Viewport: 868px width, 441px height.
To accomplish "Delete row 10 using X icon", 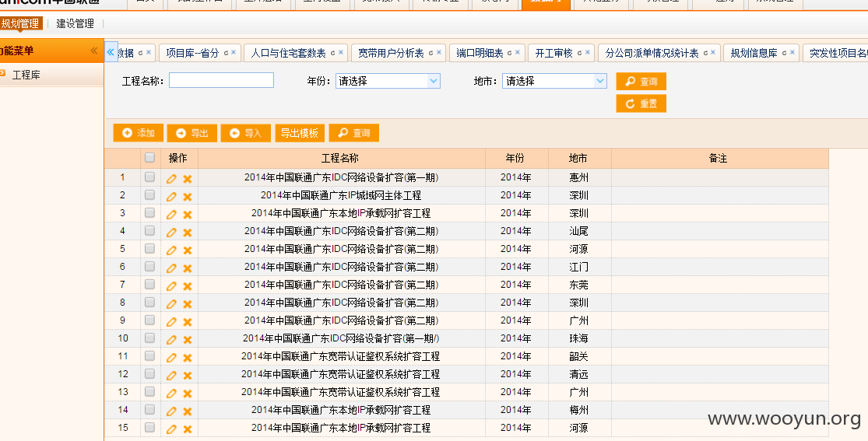I will coord(188,339).
